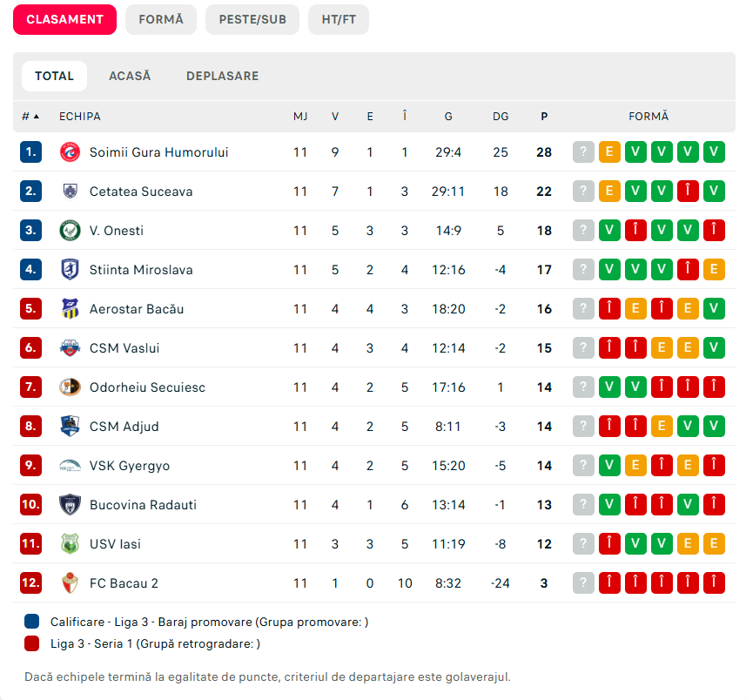The height and width of the screenshot is (700, 746).
Task: Select the HT/FT tab
Action: pos(339,19)
